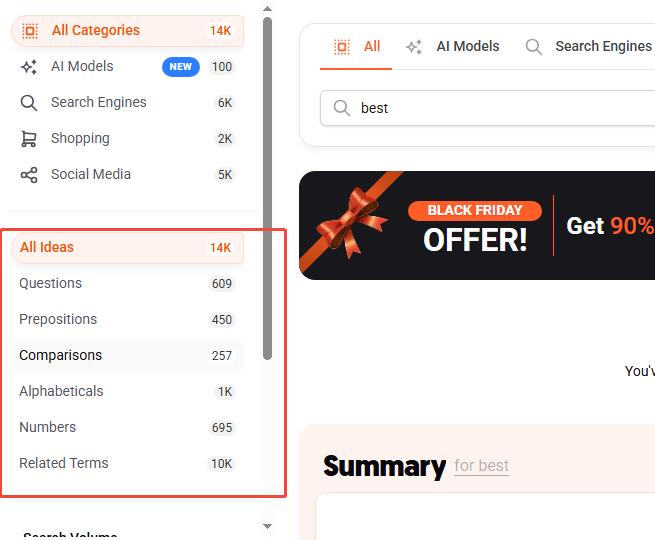Image resolution: width=655 pixels, height=540 pixels.
Task: Show Alphabeticals ideas
Action: point(127,391)
